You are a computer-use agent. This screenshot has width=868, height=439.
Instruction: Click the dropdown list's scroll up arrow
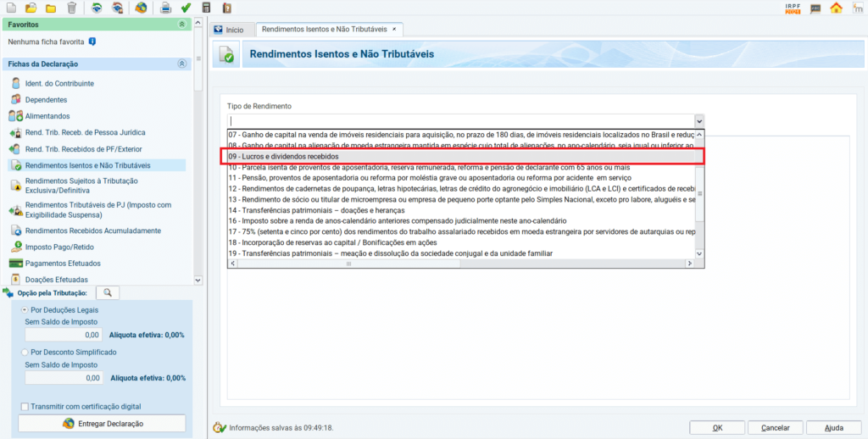699,135
